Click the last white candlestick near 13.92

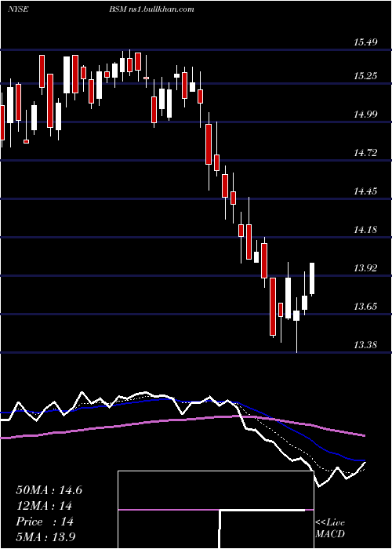click(x=312, y=279)
